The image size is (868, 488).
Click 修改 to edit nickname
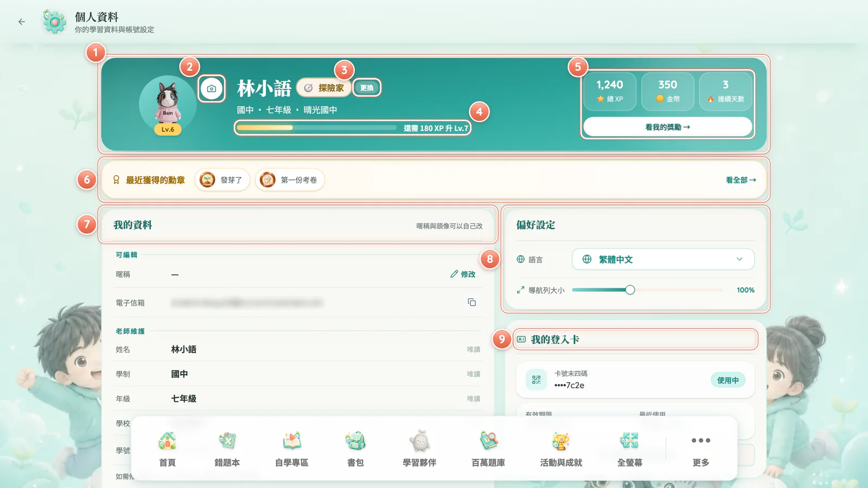pyautogui.click(x=463, y=274)
